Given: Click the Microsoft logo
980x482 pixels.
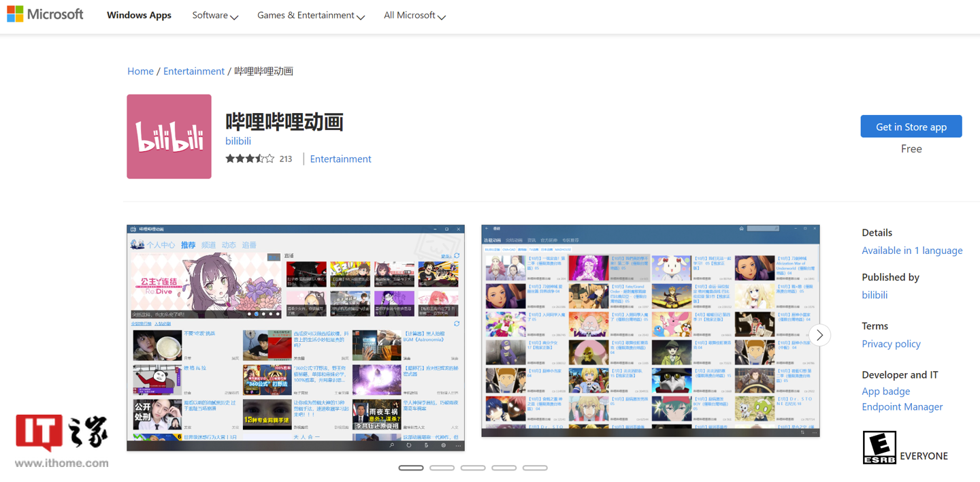Looking at the screenshot, I should tap(45, 14).
